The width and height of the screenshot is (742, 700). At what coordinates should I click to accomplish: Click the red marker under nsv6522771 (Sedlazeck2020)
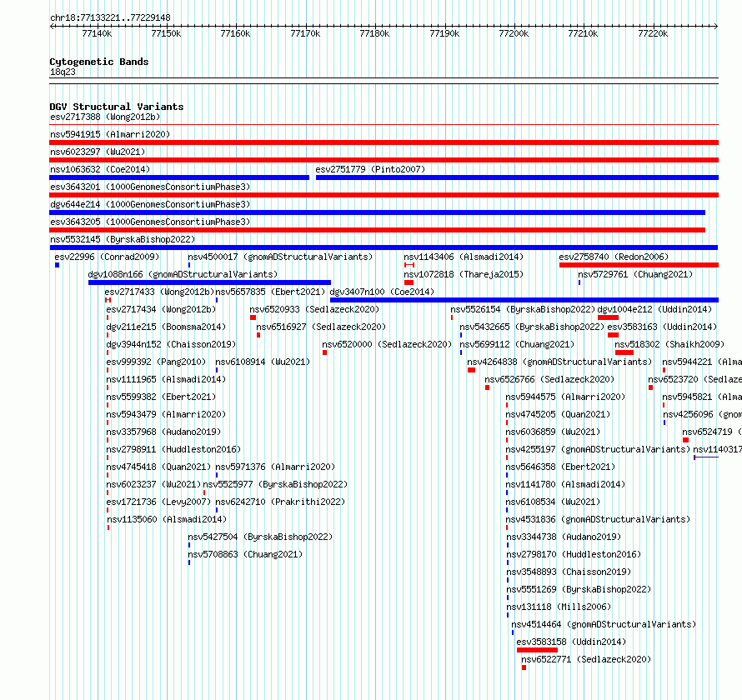tap(524, 667)
